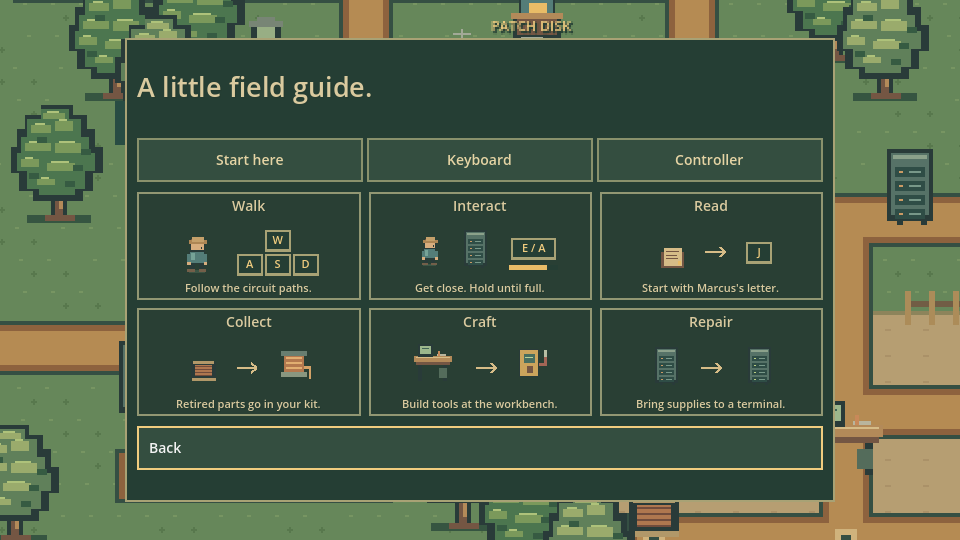Viewport: 960px width, 540px height.
Task: Click 'Get close. Hold until full.' caption
Action: click(479, 288)
